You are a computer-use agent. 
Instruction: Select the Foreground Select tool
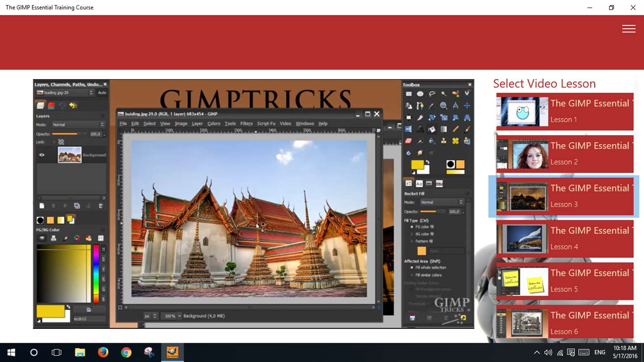409,105
